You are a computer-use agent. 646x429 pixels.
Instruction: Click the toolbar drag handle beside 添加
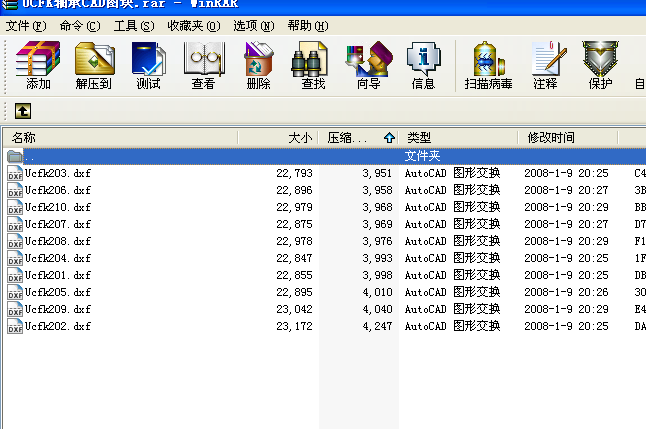(5, 67)
